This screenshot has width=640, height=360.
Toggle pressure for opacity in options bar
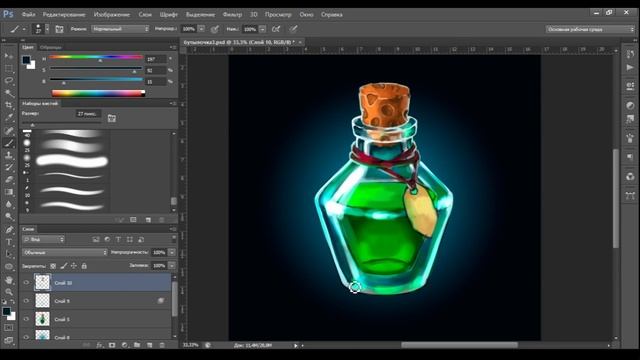[x=215, y=29]
